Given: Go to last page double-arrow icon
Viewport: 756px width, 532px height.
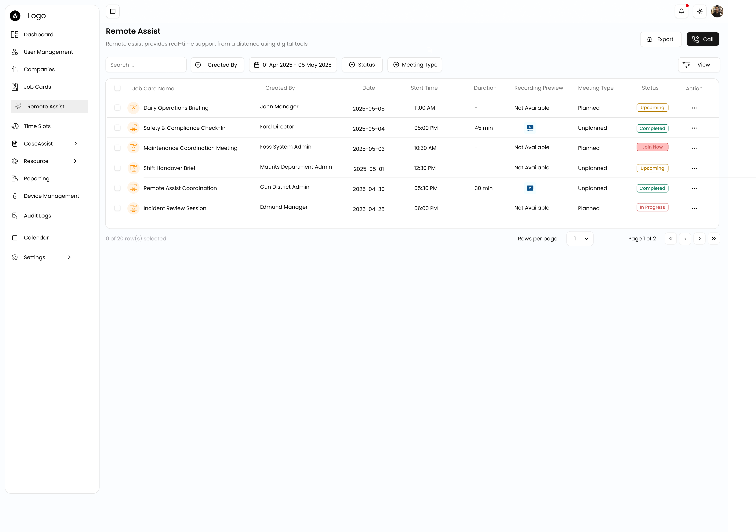Looking at the screenshot, I should click(x=714, y=239).
